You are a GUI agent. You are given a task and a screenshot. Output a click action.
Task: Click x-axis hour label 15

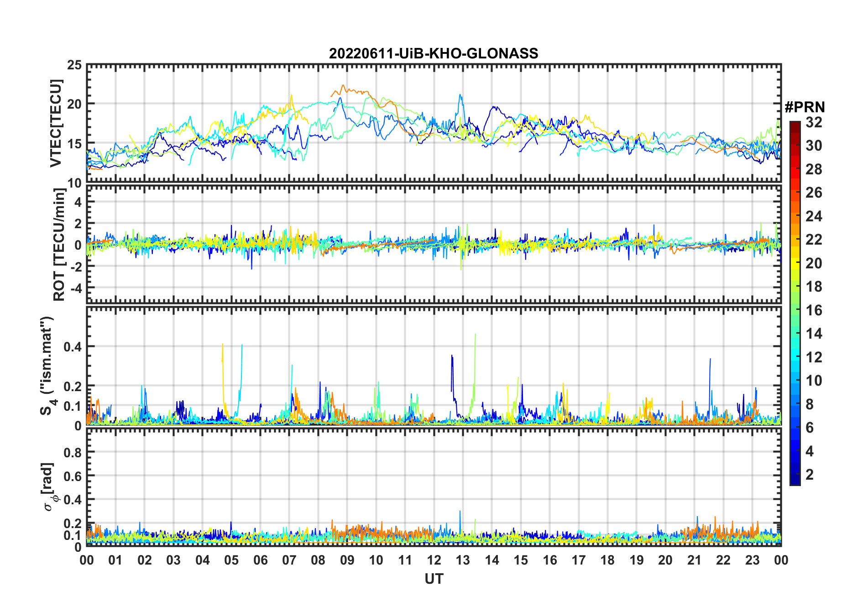[x=521, y=560]
